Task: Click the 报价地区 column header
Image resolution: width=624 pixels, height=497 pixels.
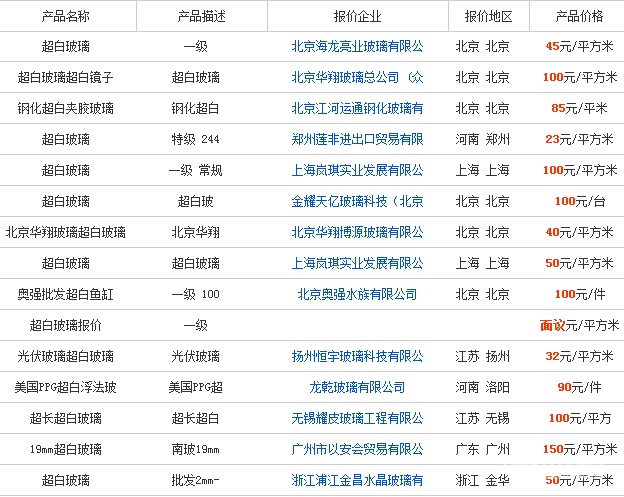Action: (488, 16)
